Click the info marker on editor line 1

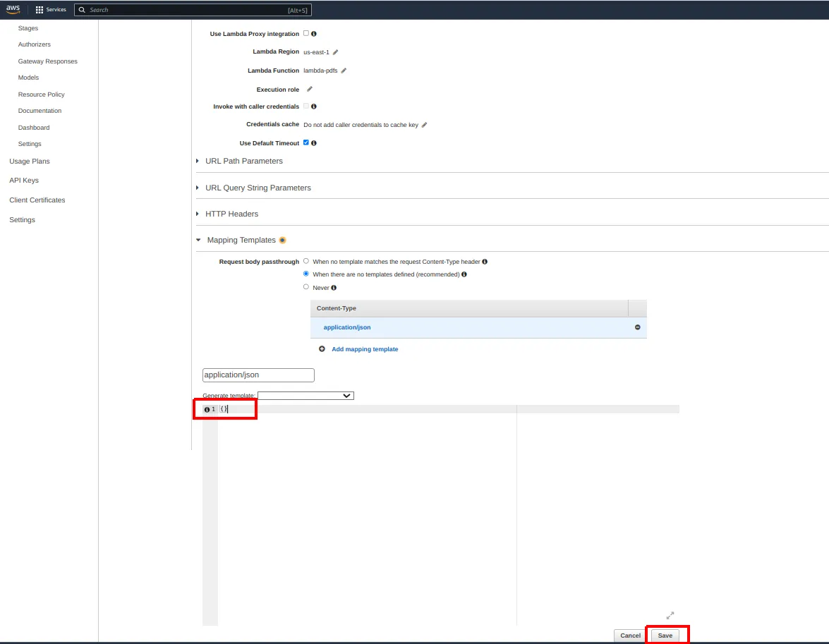click(x=207, y=409)
